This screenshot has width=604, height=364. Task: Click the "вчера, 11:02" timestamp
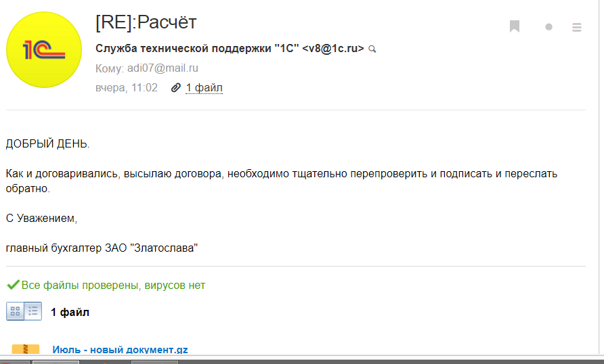pos(127,88)
